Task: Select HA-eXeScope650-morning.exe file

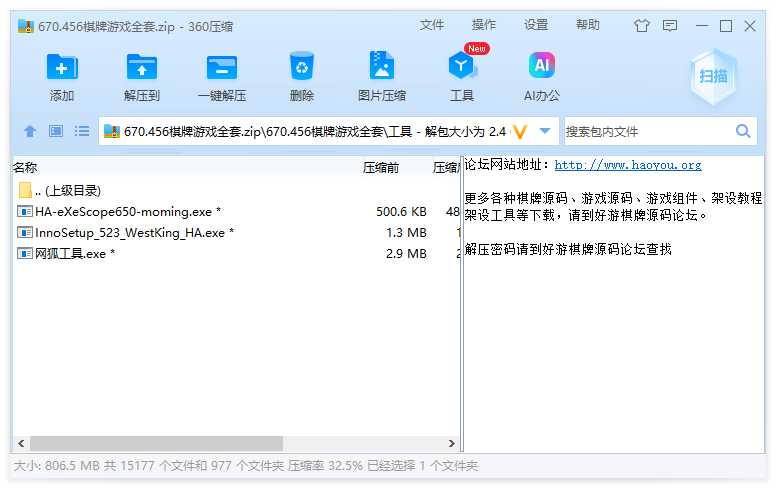Action: click(237, 212)
